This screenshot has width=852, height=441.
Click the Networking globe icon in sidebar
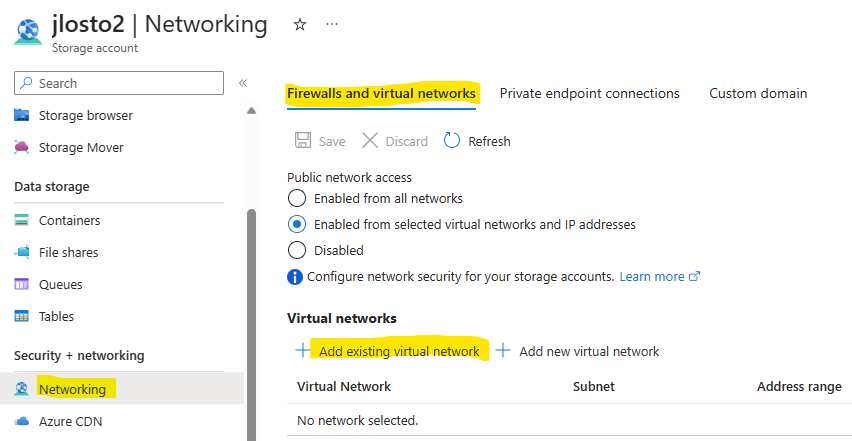(x=21, y=389)
